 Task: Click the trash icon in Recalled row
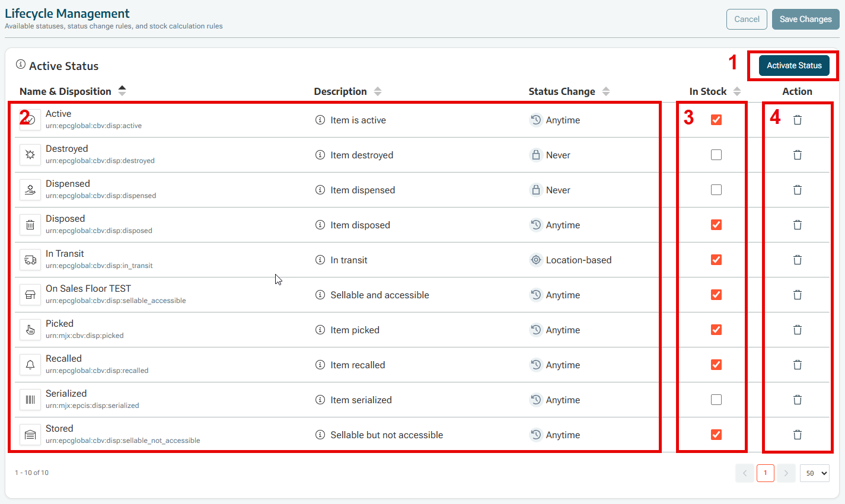(x=798, y=365)
